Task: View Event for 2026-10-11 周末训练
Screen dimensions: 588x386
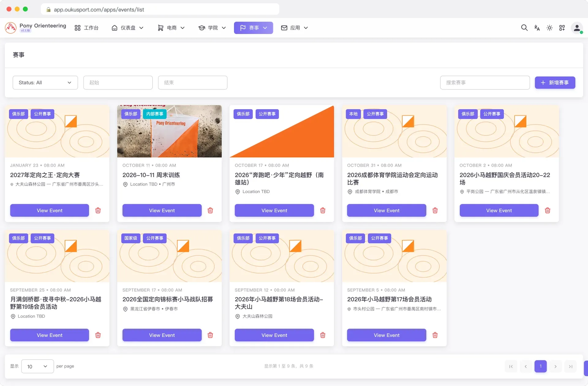Action: coord(162,210)
